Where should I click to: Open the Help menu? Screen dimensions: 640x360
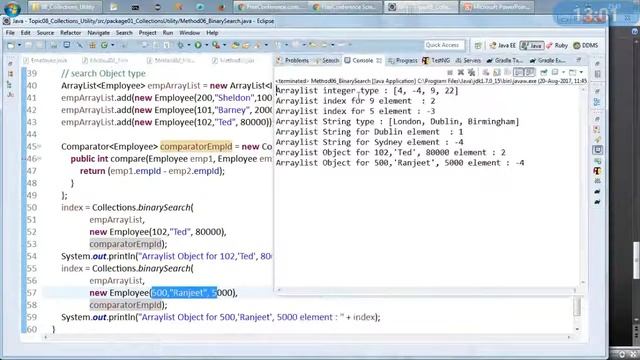[212, 33]
